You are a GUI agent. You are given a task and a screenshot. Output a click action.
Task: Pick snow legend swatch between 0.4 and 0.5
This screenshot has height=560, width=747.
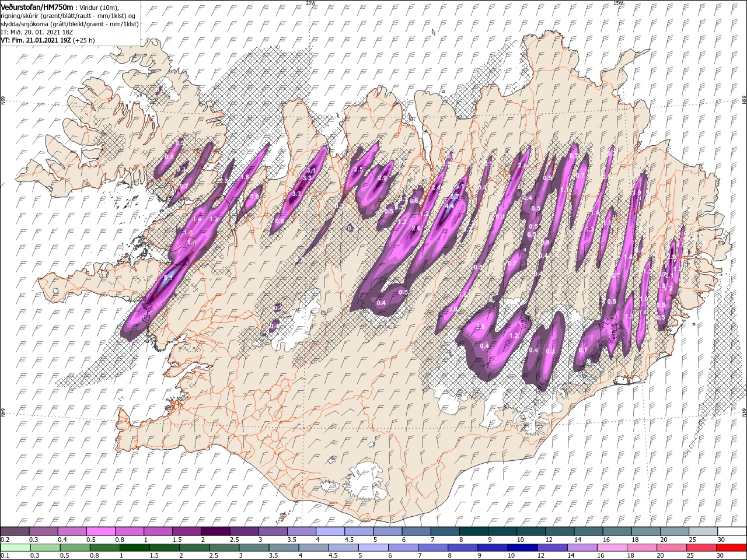[x=73, y=532]
